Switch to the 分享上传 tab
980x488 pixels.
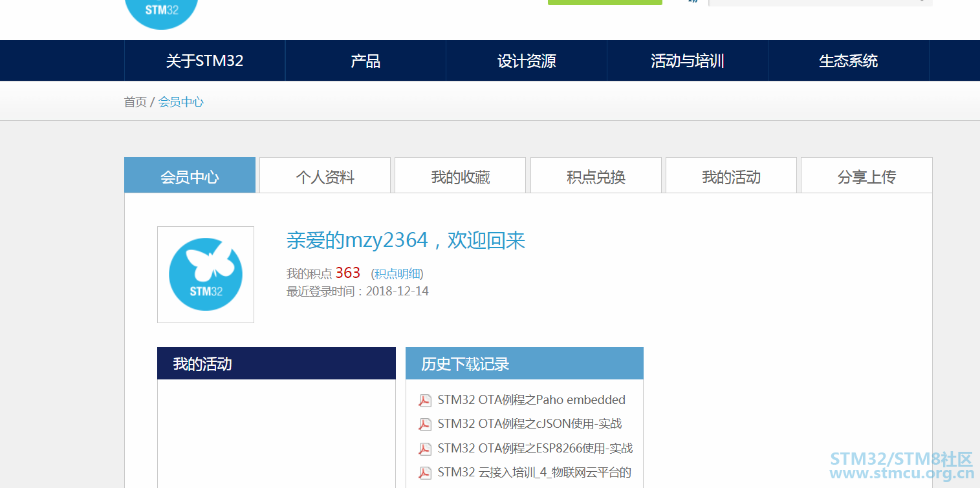pos(867,175)
